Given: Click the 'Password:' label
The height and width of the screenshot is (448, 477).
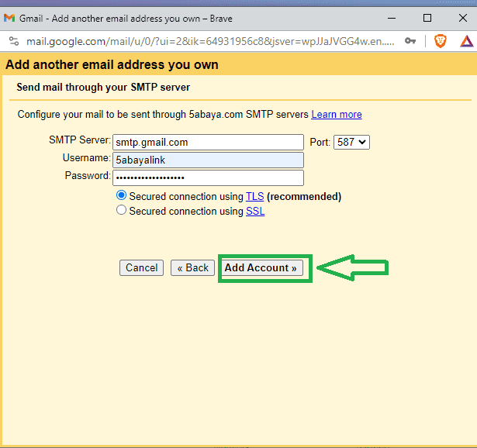Looking at the screenshot, I should coord(88,175).
